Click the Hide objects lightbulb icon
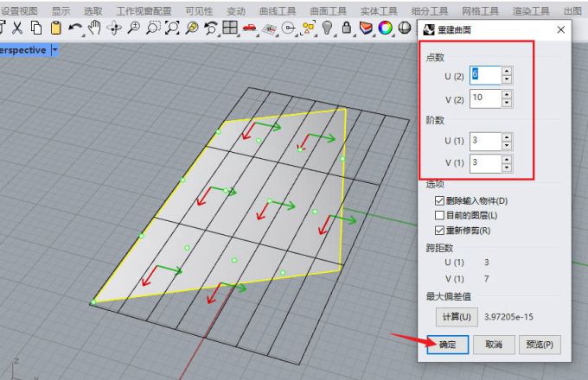588x380 pixels. 328,28
